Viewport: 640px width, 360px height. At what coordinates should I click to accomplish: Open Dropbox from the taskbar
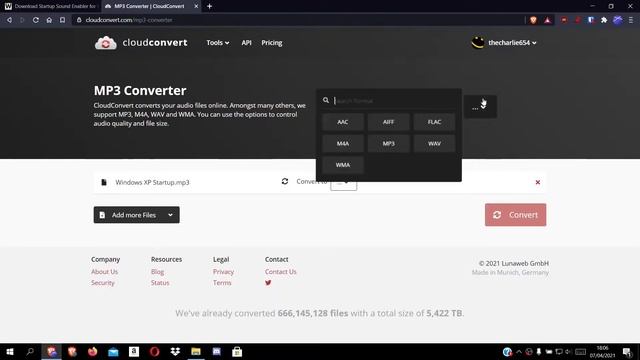pos(175,351)
